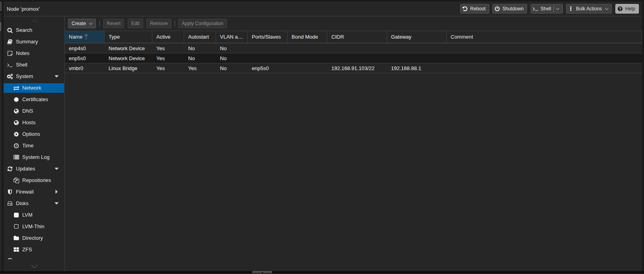Click the Help button
Viewport: 644px width, 274px height.
(x=626, y=9)
